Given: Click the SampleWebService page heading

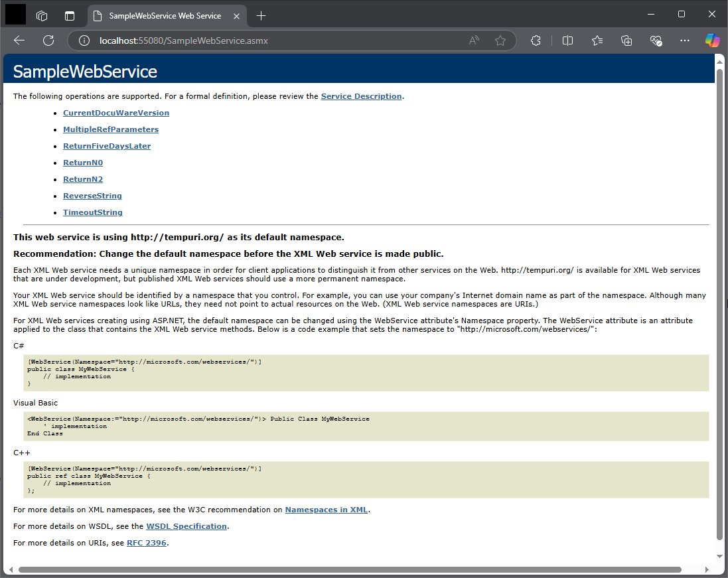Looking at the screenshot, I should (85, 72).
